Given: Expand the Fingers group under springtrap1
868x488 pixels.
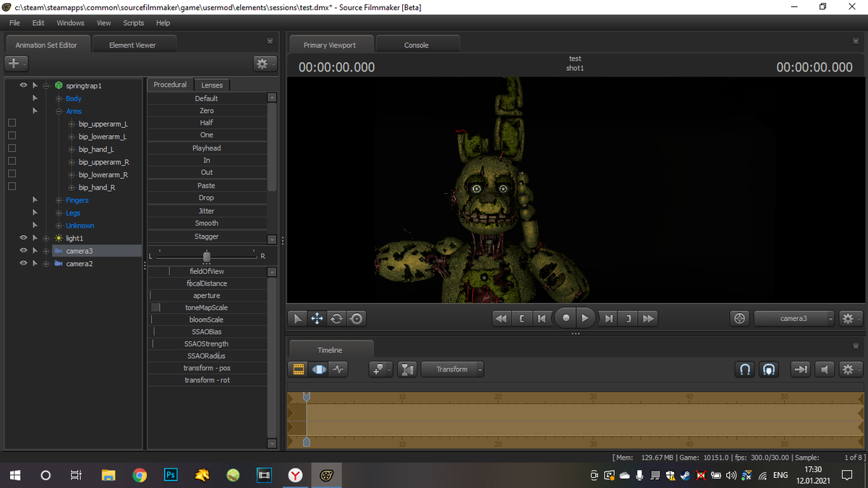Looking at the screenshot, I should (59, 200).
